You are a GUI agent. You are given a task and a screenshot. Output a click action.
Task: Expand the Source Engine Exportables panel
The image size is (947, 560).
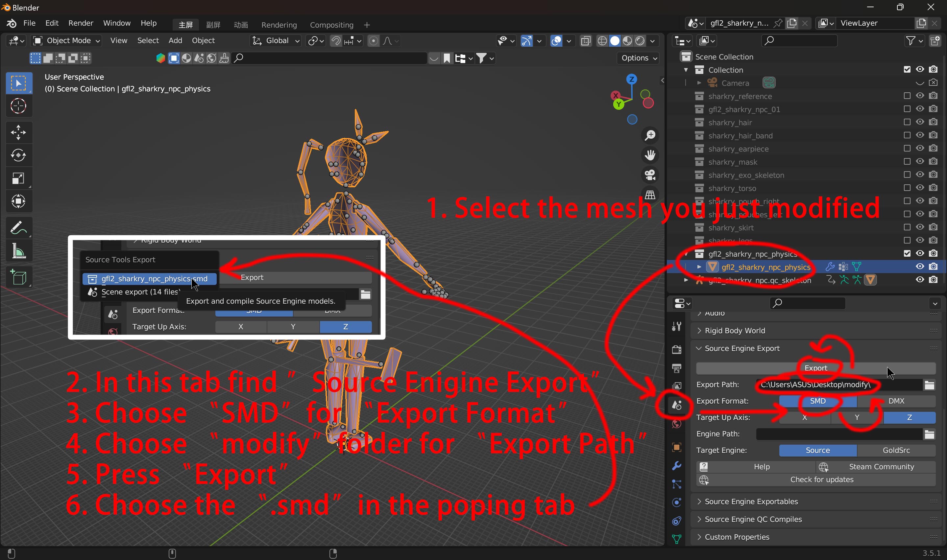click(751, 502)
